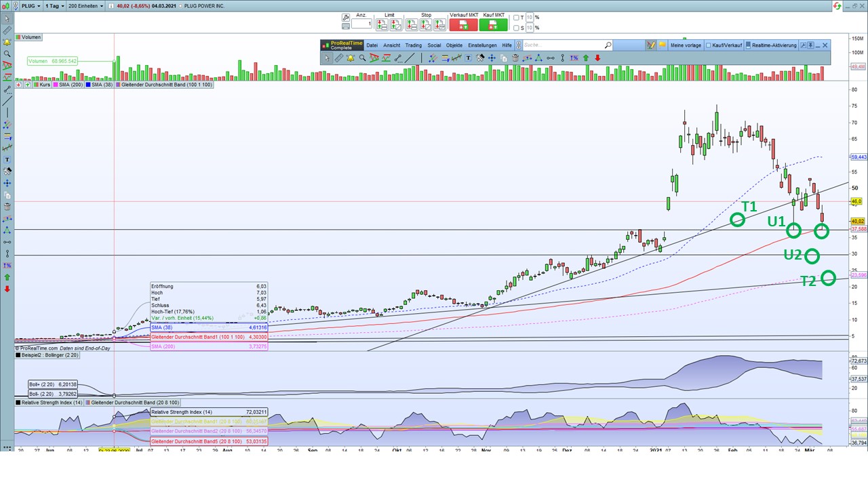Click the alert bell icon in left sidebar
This screenshot has height=488, width=868.
[x=7, y=42]
